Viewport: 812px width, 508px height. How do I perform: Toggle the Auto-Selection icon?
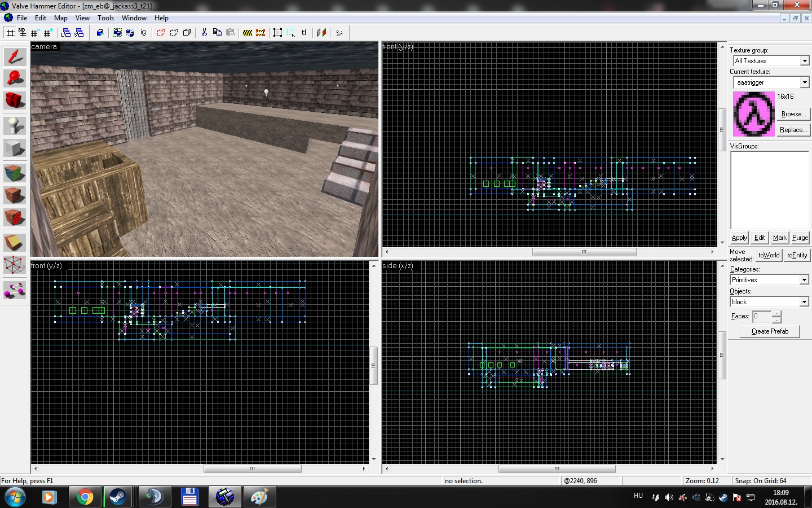[291, 33]
